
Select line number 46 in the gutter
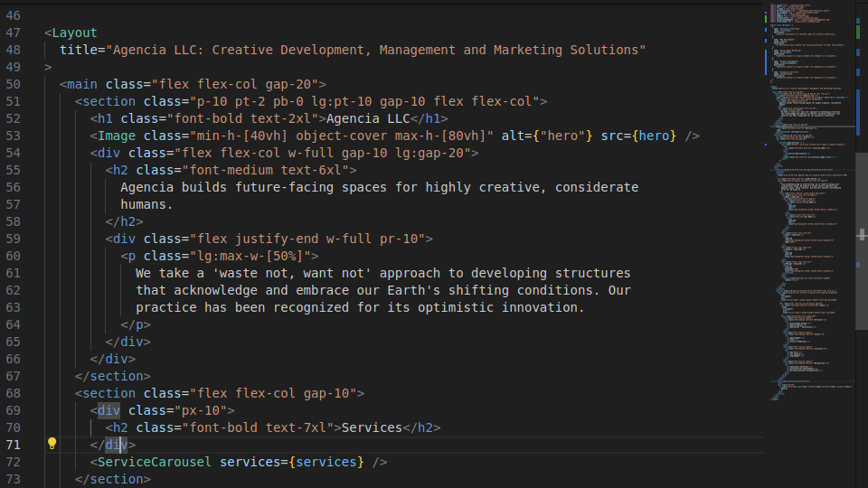[13, 15]
